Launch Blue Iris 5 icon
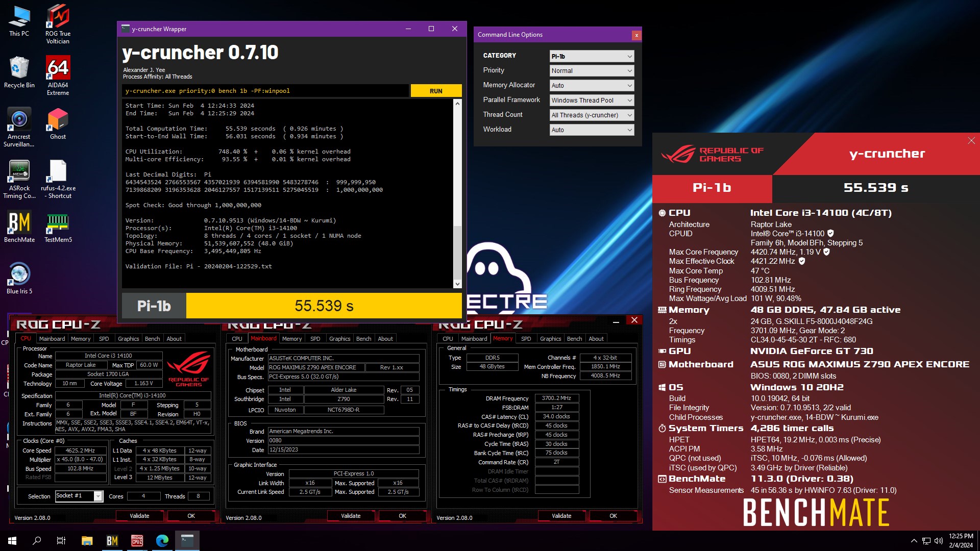 tap(19, 279)
